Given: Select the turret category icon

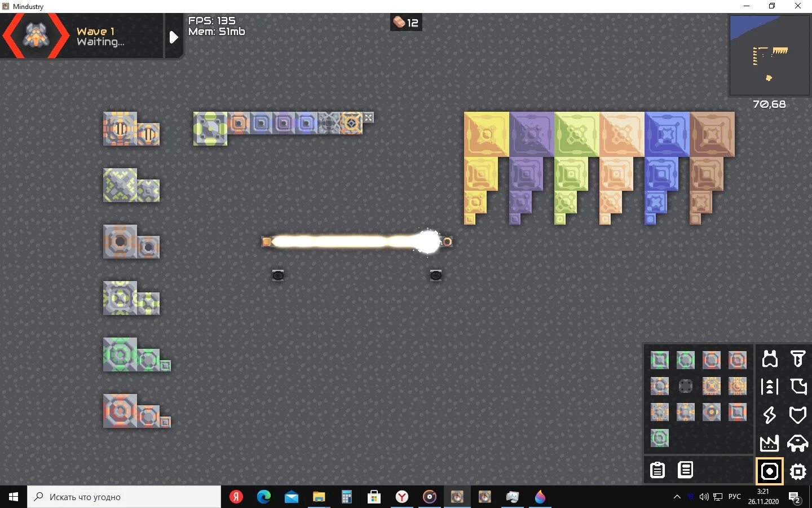Looking at the screenshot, I should 770,358.
